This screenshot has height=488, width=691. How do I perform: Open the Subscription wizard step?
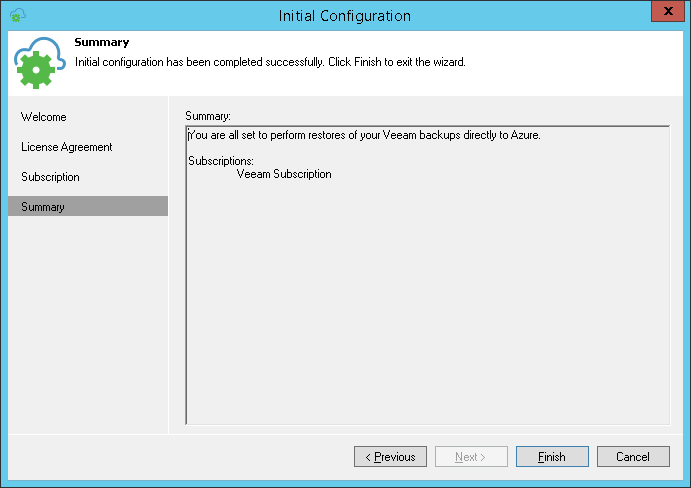point(51,177)
